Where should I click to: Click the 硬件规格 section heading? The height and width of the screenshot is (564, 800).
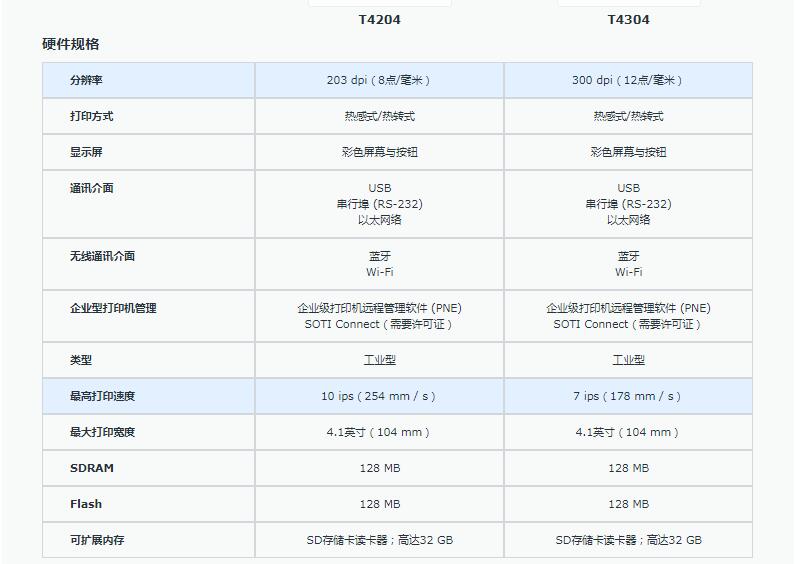tap(71, 44)
